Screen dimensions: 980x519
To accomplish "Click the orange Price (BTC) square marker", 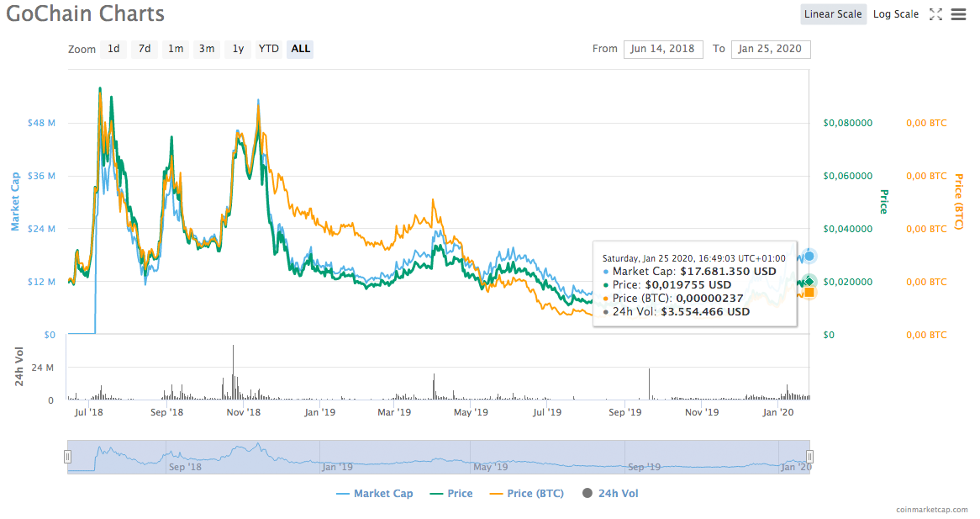I will pyautogui.click(x=808, y=292).
